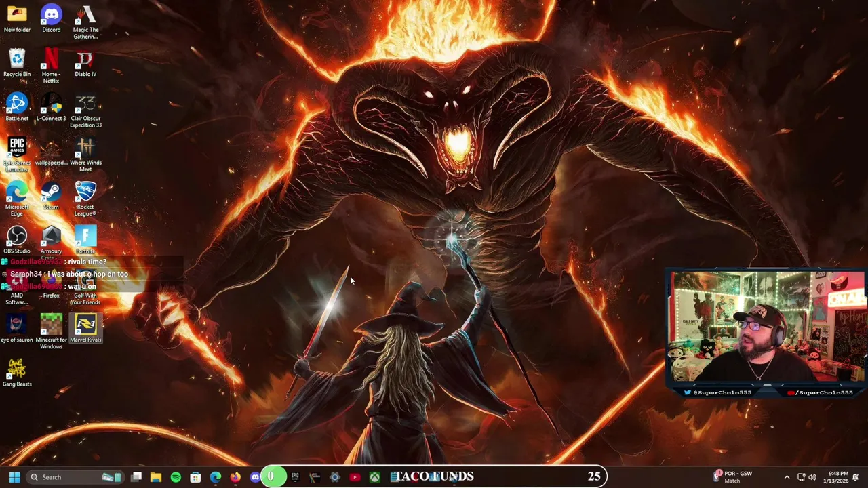Open the notification bell in the tray
Image resolution: width=868 pixels, height=488 pixels.
tap(856, 477)
